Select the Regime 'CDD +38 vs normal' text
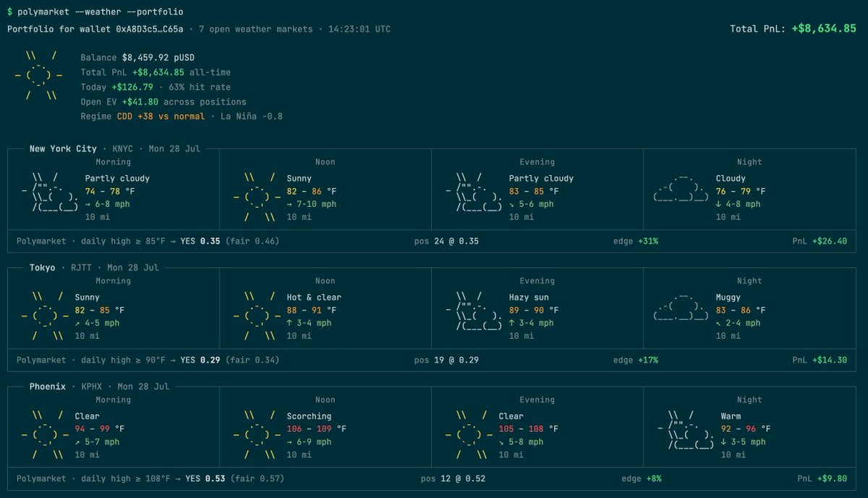868x498 pixels. coord(161,117)
